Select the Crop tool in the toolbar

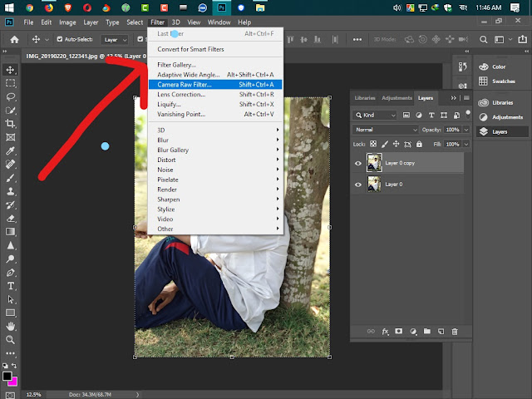pyautogui.click(x=10, y=124)
